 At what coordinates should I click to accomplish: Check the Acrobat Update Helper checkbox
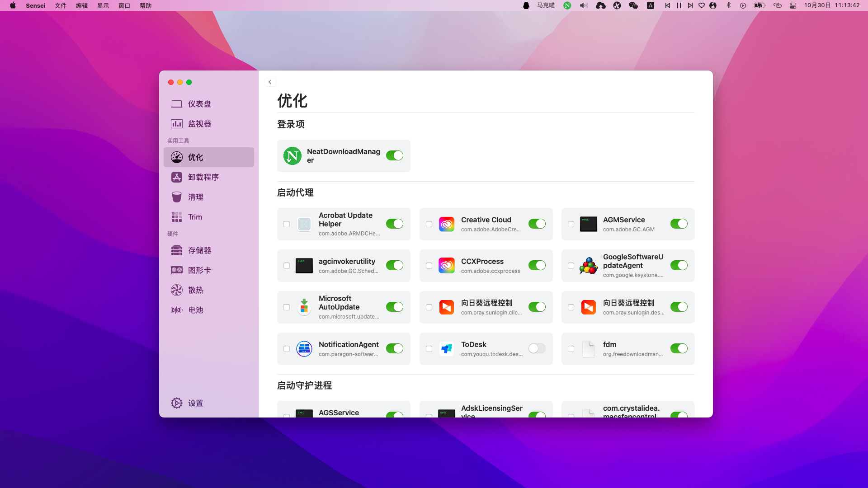[287, 224]
